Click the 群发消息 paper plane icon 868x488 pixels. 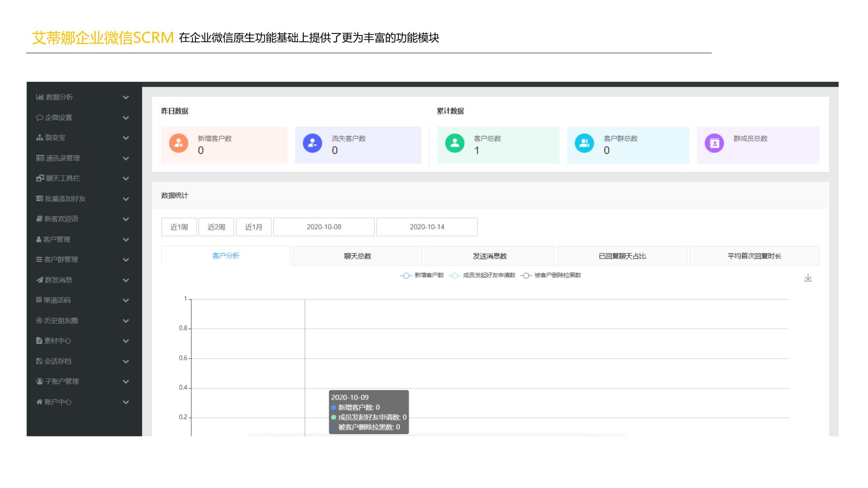pos(39,280)
